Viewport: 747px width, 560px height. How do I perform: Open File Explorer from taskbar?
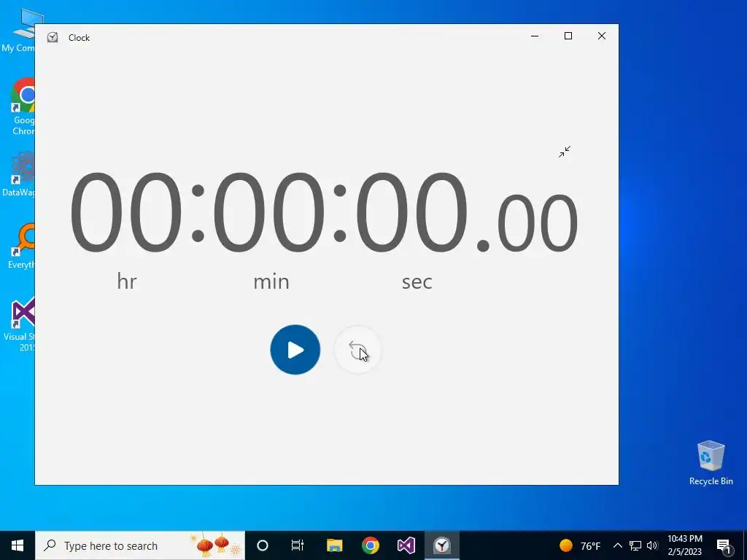[x=334, y=545]
